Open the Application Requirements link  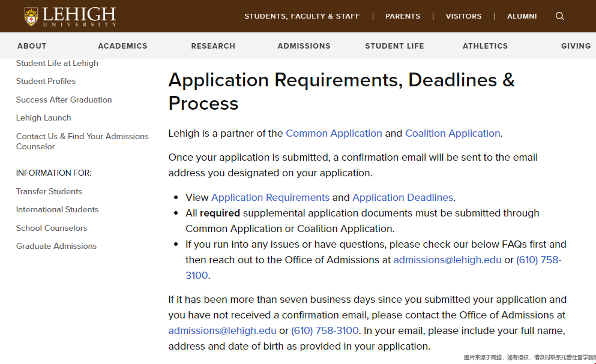pyautogui.click(x=270, y=197)
